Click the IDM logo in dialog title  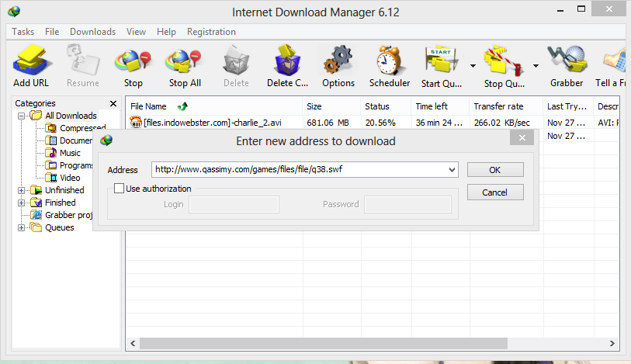[106, 140]
